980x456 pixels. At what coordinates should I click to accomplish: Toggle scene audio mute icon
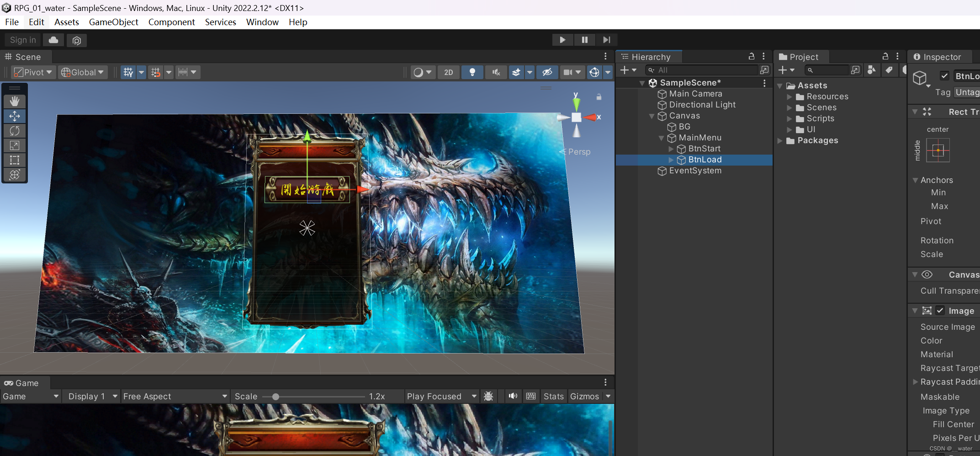pyautogui.click(x=496, y=72)
